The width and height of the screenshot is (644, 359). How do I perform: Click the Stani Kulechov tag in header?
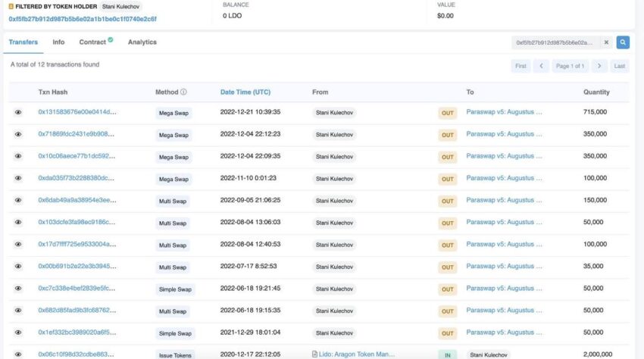[120, 7]
